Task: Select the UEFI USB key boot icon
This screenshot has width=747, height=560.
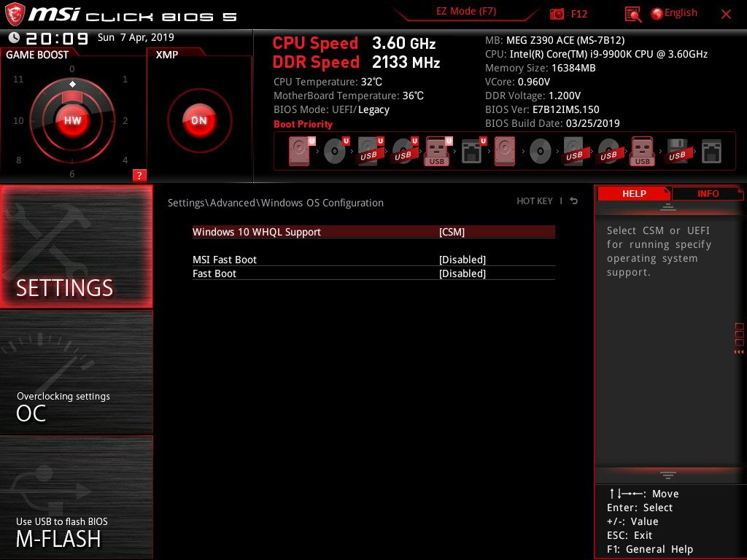Action: [x=438, y=151]
